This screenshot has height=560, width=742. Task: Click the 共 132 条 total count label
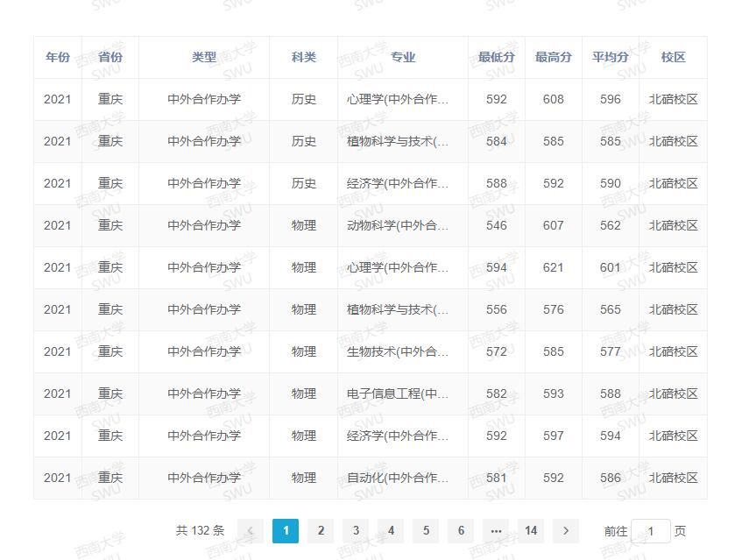point(199,531)
